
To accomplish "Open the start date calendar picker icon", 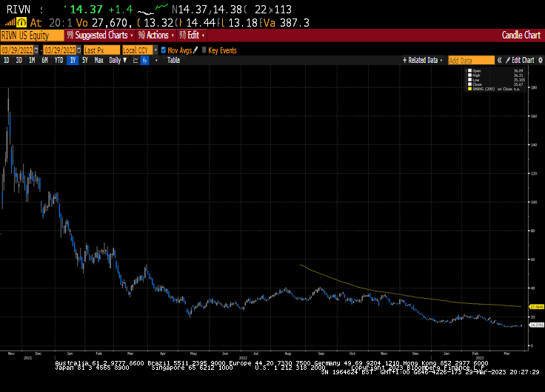I will tap(36, 50).
